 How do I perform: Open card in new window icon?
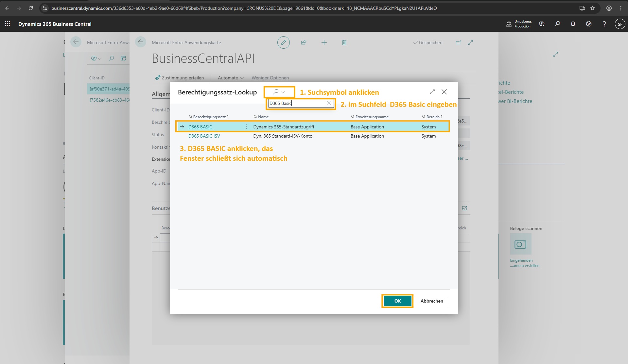[458, 42]
